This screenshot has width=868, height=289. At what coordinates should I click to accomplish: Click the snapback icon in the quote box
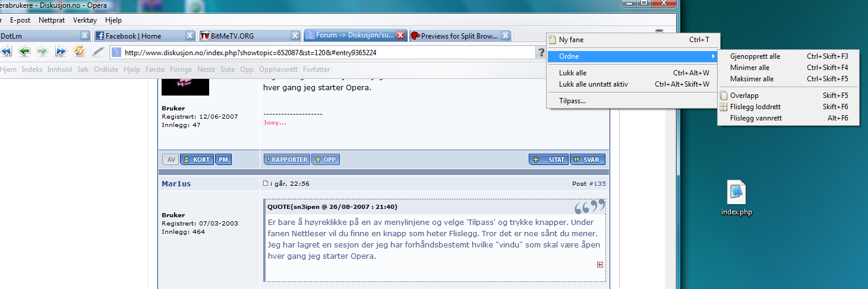click(x=600, y=265)
